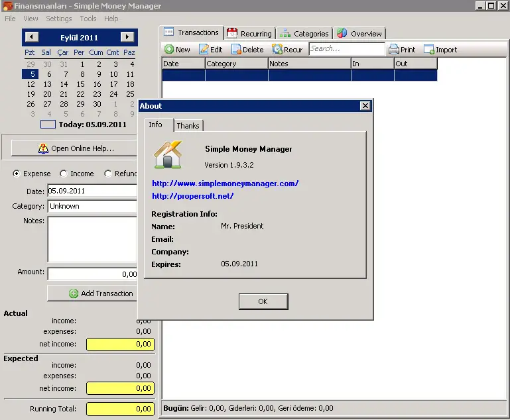This screenshot has height=420, width=510.
Task: Open the propersoft.net link
Action: click(192, 196)
